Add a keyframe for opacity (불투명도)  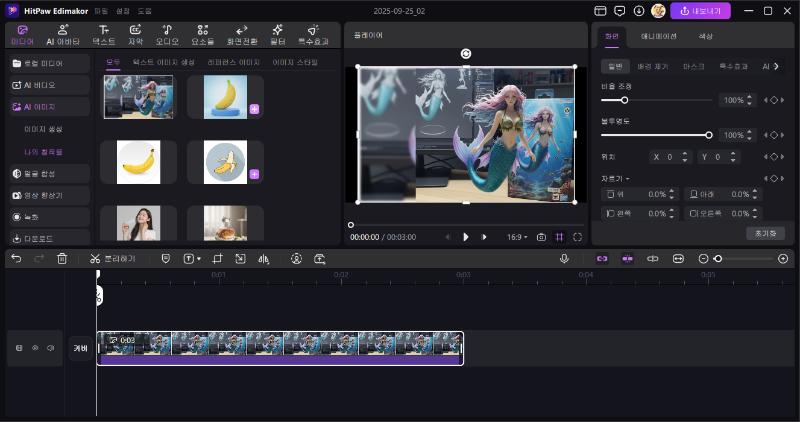[774, 135]
